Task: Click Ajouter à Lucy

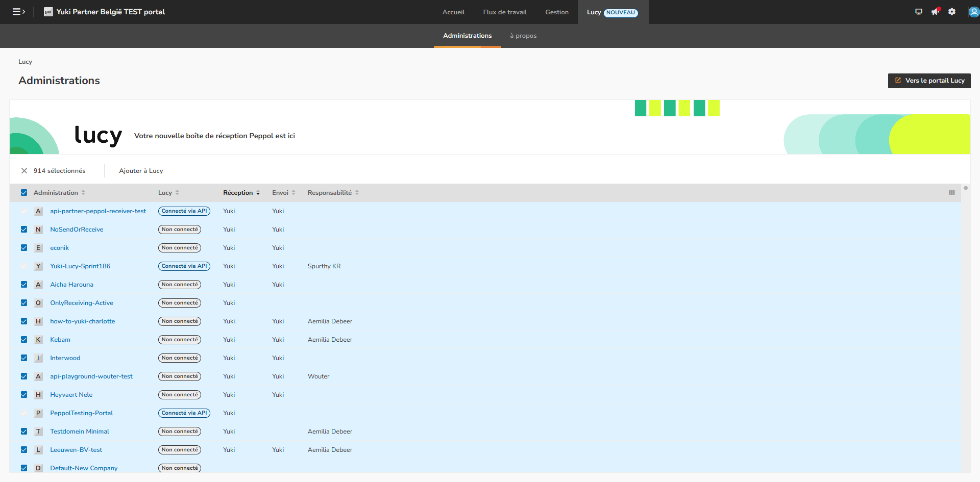Action: pos(141,171)
